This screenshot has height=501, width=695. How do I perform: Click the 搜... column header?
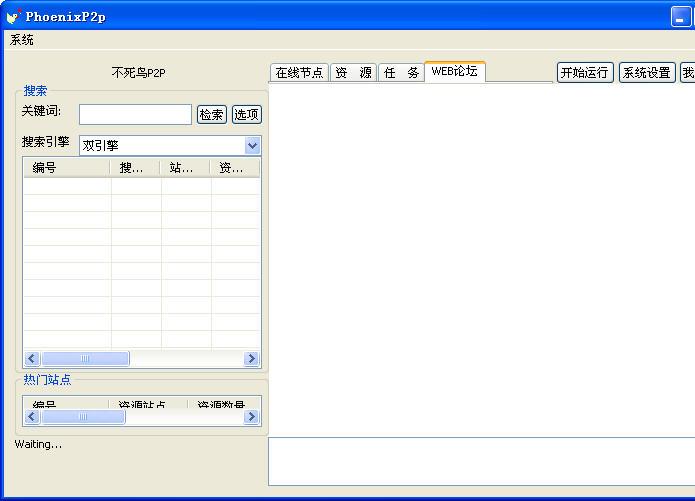tap(135, 168)
